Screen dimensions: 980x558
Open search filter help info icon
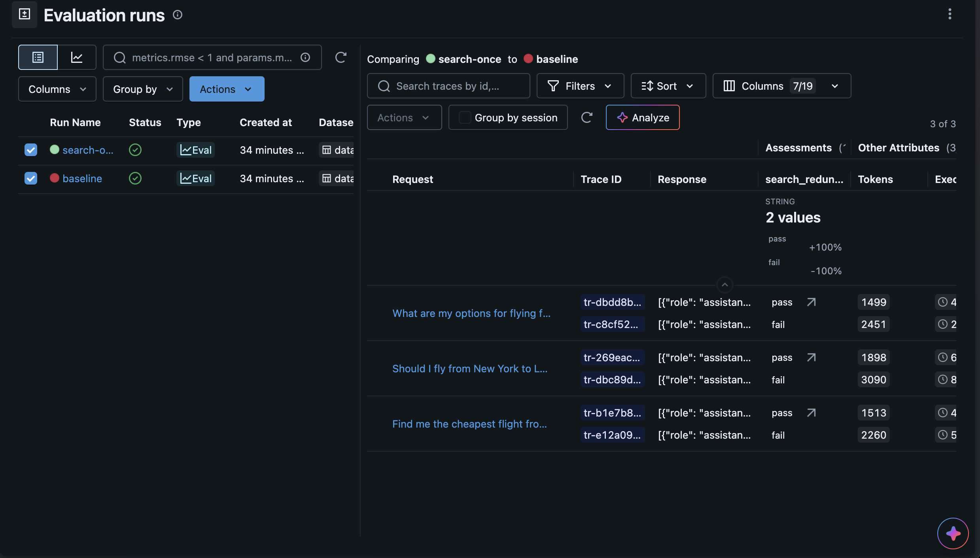tap(305, 57)
